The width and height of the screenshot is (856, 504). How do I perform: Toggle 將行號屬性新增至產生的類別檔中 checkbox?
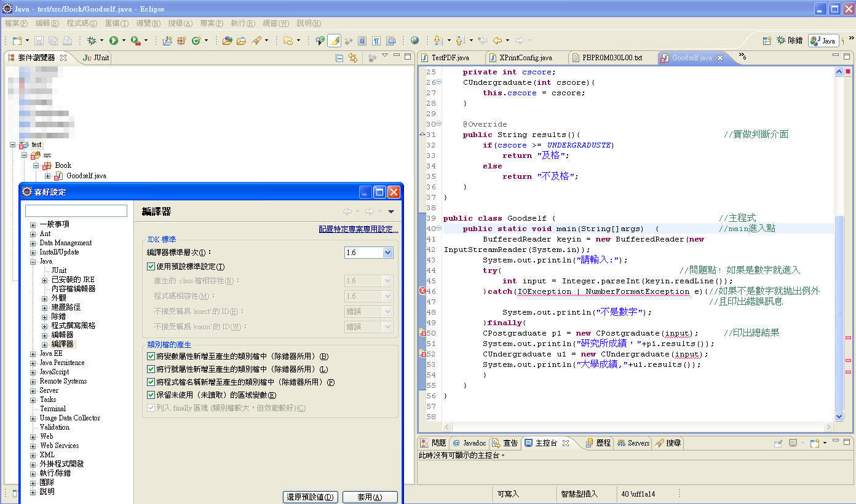(151, 369)
